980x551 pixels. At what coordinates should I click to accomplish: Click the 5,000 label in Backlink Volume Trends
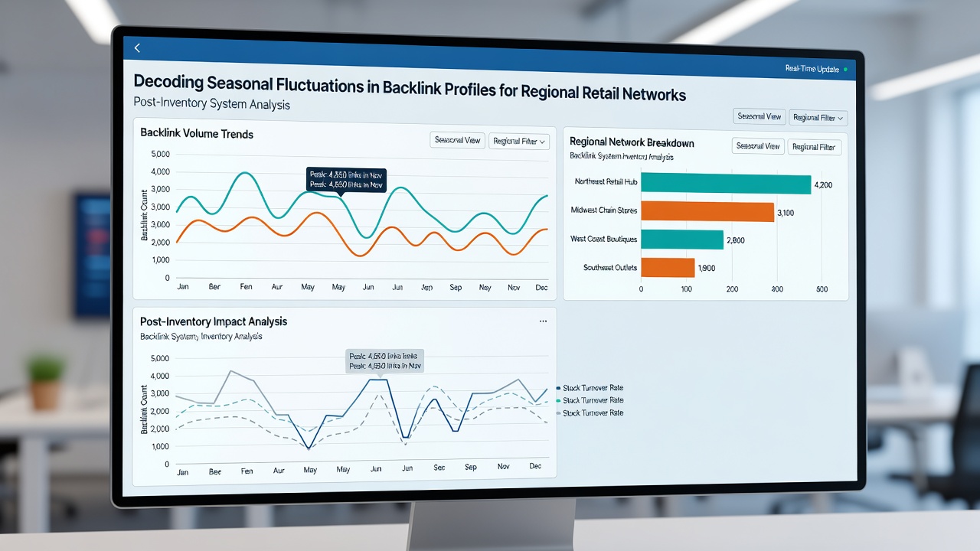pyautogui.click(x=161, y=154)
